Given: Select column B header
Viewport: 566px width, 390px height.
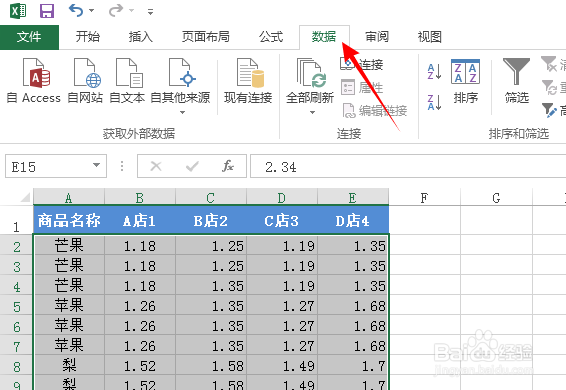Looking at the screenshot, I should [x=140, y=198].
